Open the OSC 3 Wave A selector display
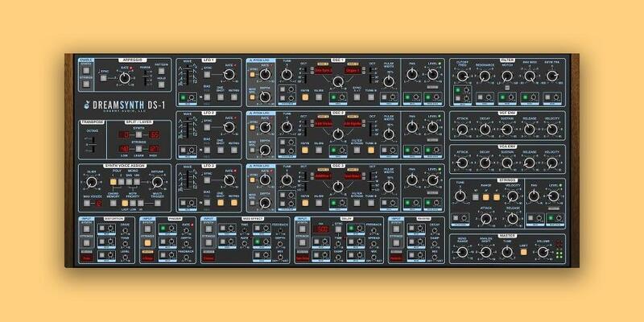644x322 pixels. tap(324, 175)
